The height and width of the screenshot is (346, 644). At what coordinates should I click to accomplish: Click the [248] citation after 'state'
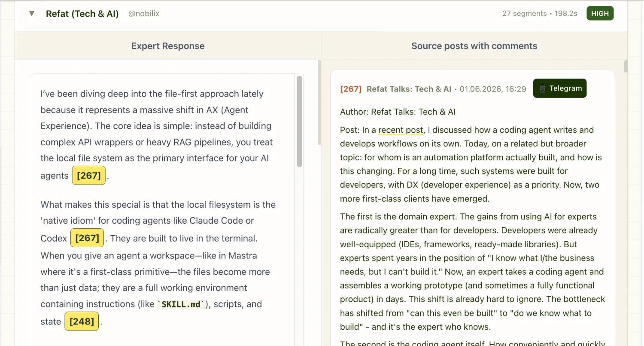82,321
